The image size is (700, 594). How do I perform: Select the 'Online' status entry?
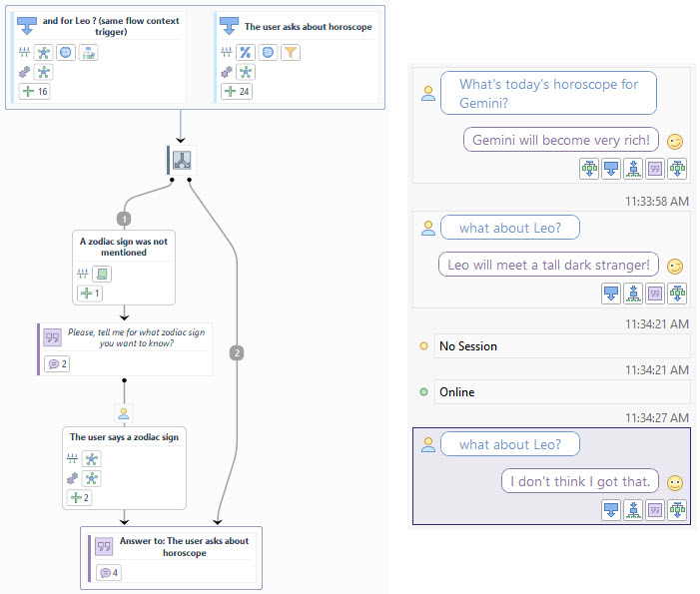pos(562,392)
